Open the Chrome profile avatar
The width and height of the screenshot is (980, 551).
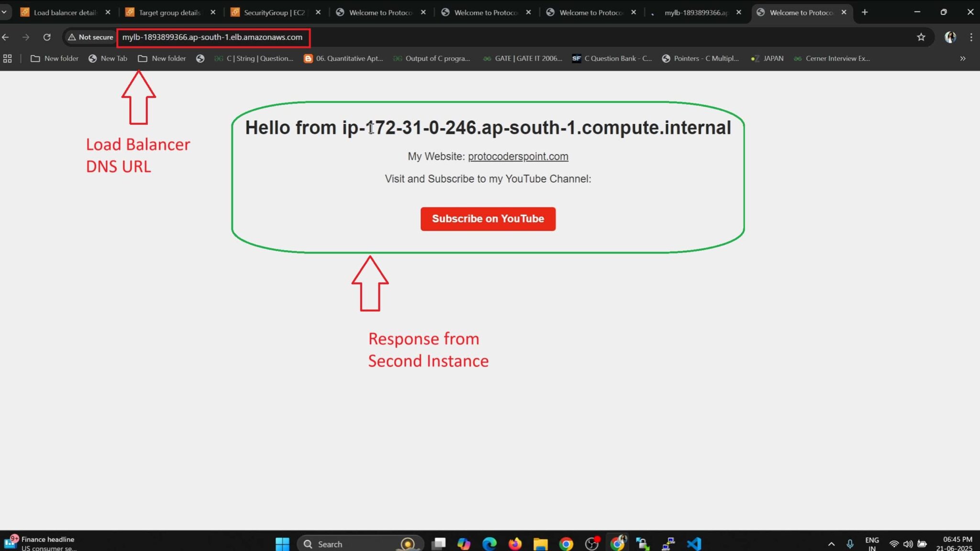pyautogui.click(x=949, y=37)
